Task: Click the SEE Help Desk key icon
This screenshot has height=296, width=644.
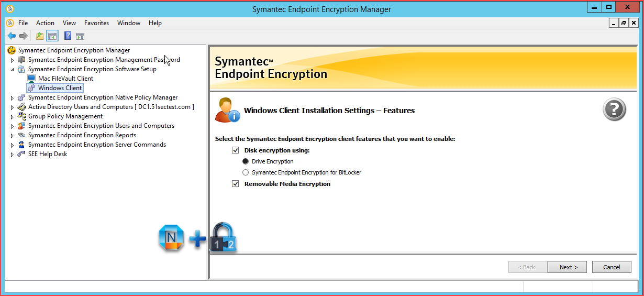Action: click(21, 154)
